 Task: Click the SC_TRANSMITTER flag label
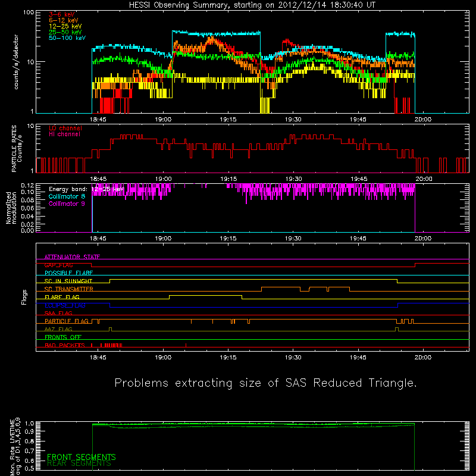[x=68, y=289]
